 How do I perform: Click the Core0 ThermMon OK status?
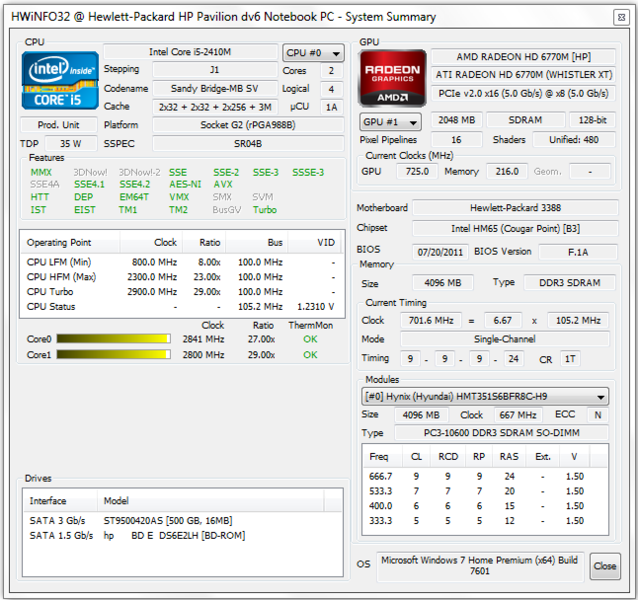[310, 339]
